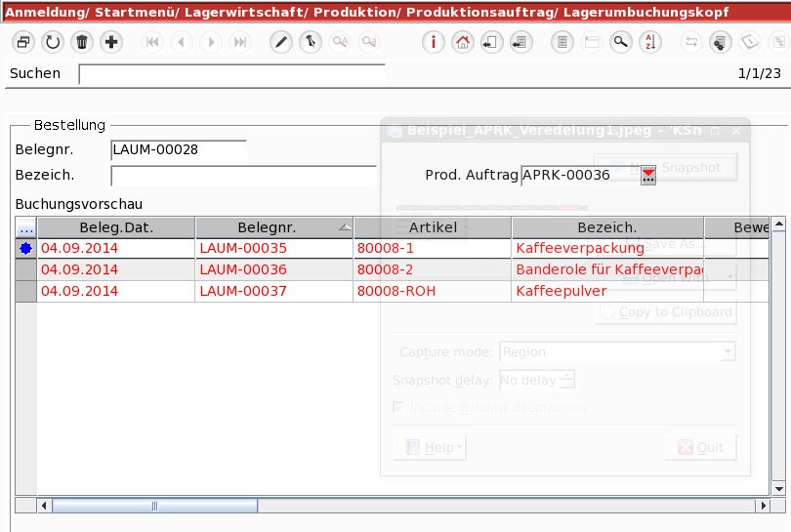Click the Copy to Clipboard button
Viewport: 791px width, 532px height.
point(665,312)
